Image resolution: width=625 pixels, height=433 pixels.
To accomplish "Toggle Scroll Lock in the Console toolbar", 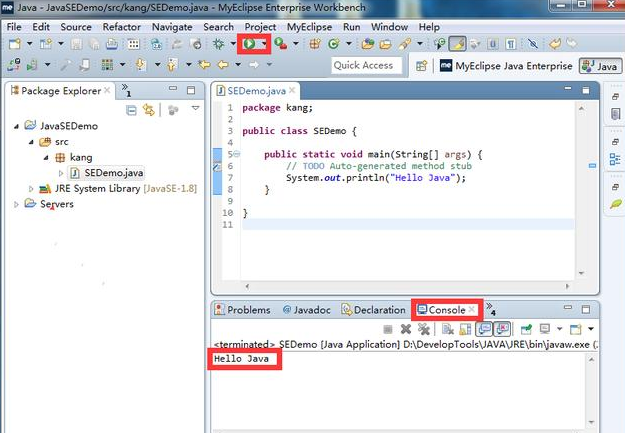I will (x=464, y=329).
